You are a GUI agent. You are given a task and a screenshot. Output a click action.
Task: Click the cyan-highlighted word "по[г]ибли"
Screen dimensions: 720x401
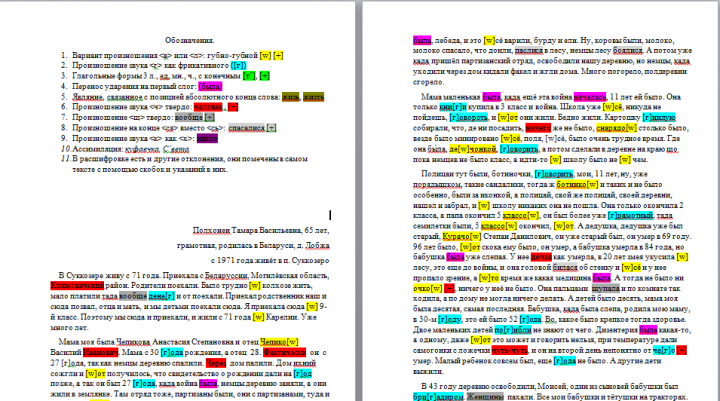(x=513, y=330)
